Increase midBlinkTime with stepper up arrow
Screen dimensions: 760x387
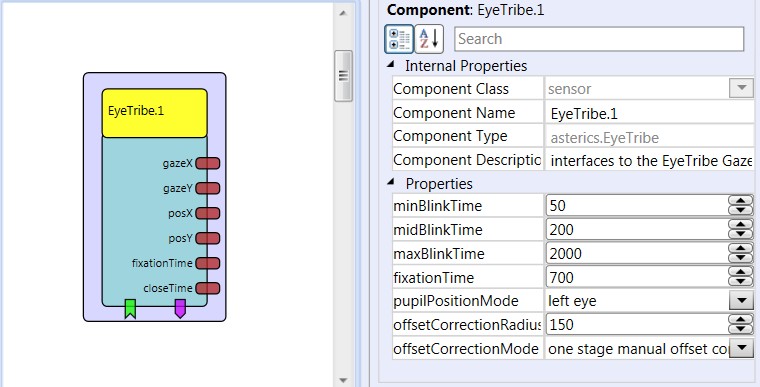tap(741, 224)
